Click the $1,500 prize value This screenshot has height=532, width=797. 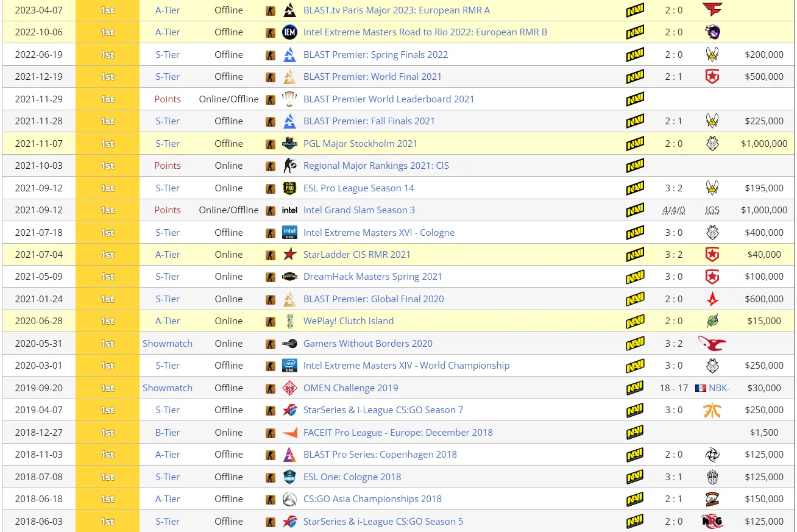coord(764,432)
